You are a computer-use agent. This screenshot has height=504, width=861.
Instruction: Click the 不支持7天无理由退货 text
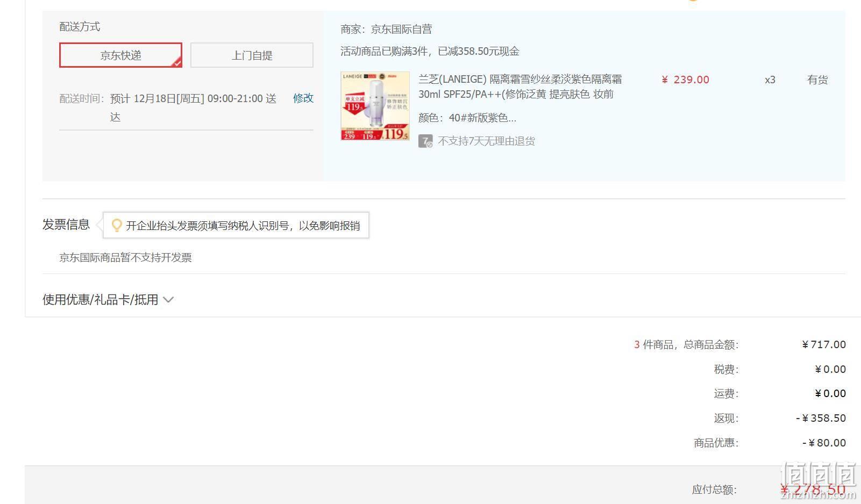coord(486,141)
